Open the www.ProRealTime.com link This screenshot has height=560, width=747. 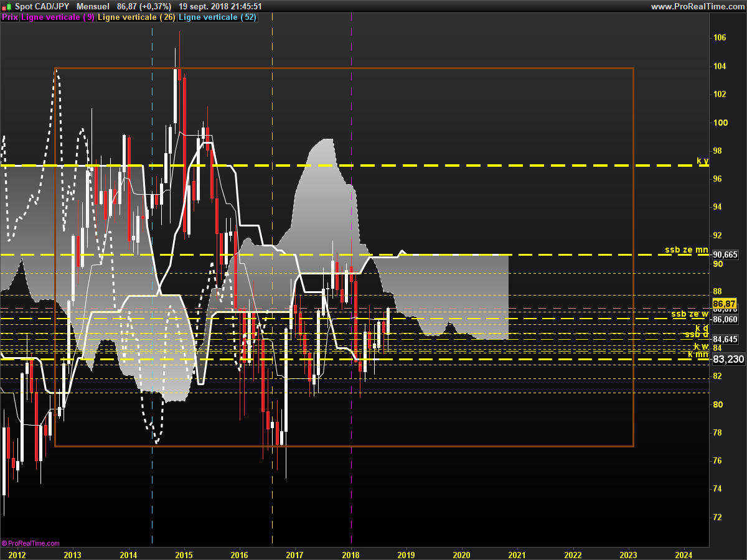pos(697,6)
